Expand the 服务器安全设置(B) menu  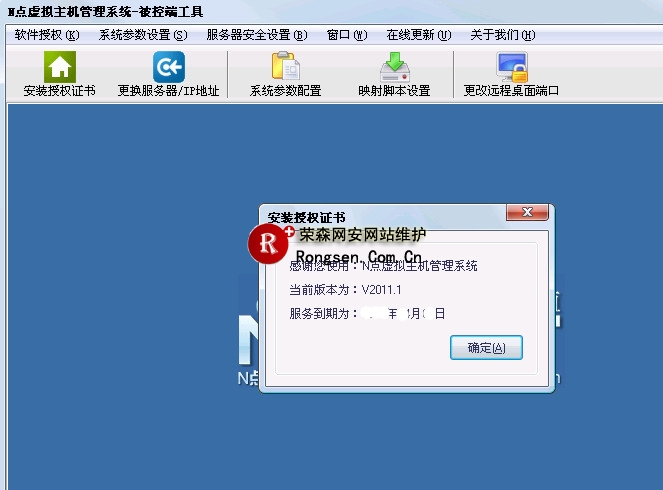coord(256,35)
